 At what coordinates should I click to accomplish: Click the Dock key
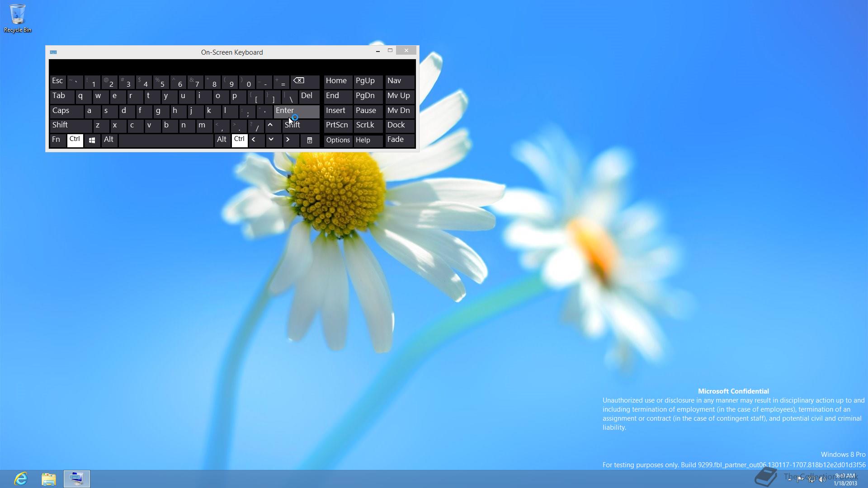pyautogui.click(x=400, y=126)
